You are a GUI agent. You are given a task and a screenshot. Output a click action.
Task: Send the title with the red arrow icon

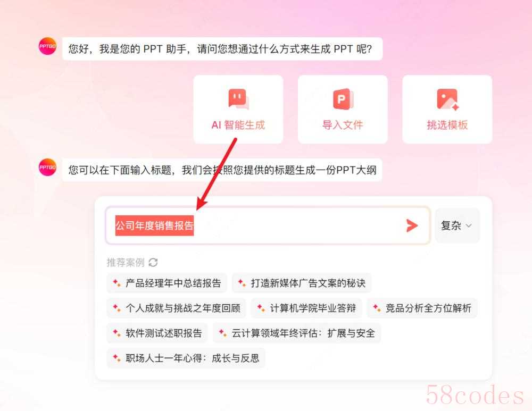click(x=412, y=225)
